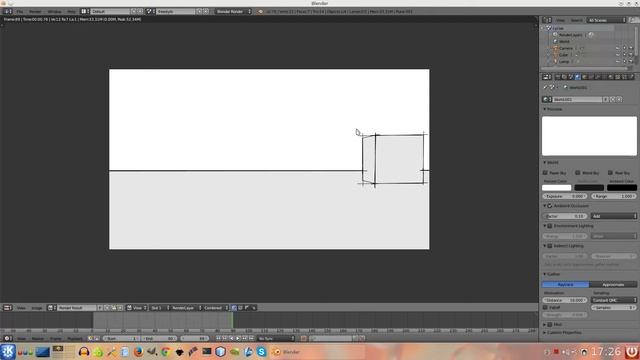The width and height of the screenshot is (640, 360).
Task: Open the KDE application launcher
Action: [8, 351]
